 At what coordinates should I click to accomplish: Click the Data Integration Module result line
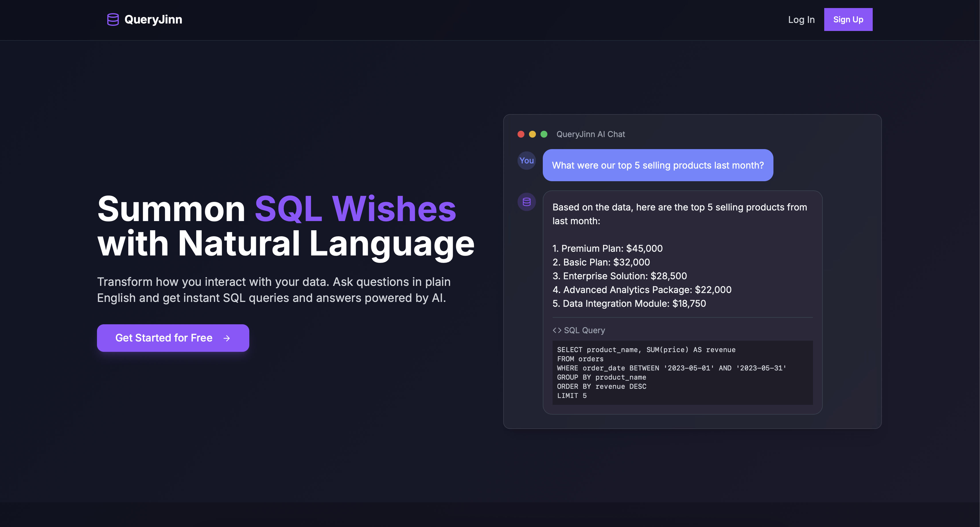[629, 303]
